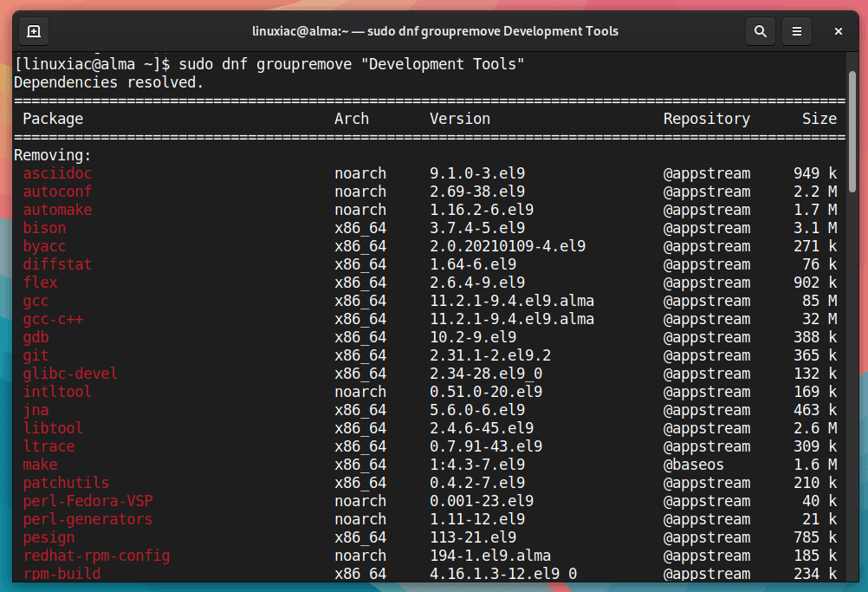Click version 10.2-9.el9
The image size is (868, 592).
(x=473, y=337)
